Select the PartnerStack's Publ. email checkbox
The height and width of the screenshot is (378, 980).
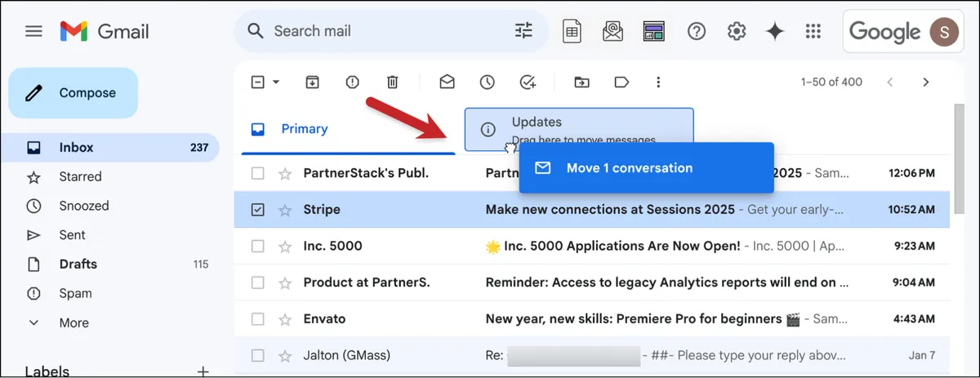[257, 173]
